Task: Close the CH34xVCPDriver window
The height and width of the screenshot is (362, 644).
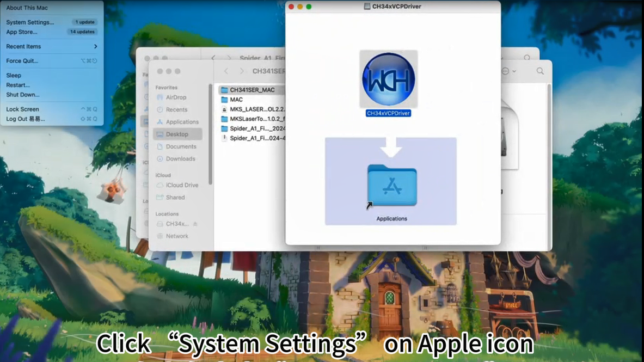Action: coord(291,7)
